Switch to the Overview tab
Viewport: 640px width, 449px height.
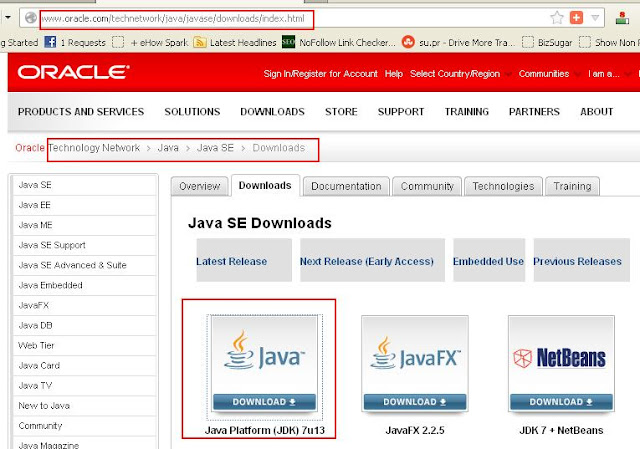[200, 187]
